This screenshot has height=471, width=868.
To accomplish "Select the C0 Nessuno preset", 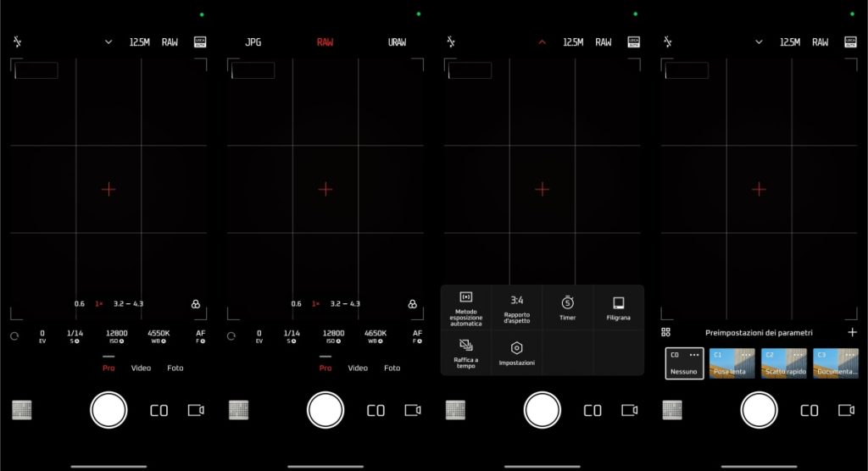I will (x=684, y=363).
